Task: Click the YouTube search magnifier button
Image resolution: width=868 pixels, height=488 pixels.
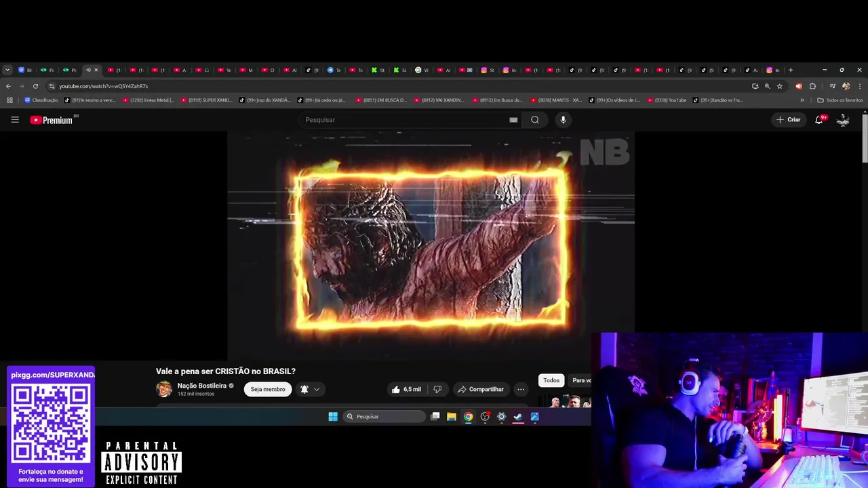Action: point(535,120)
